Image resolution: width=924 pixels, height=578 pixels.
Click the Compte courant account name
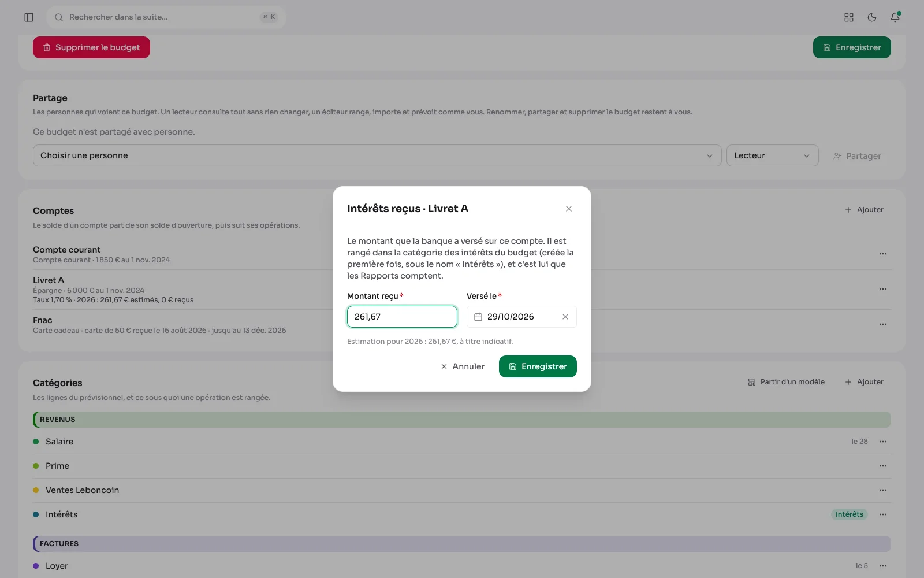point(66,250)
